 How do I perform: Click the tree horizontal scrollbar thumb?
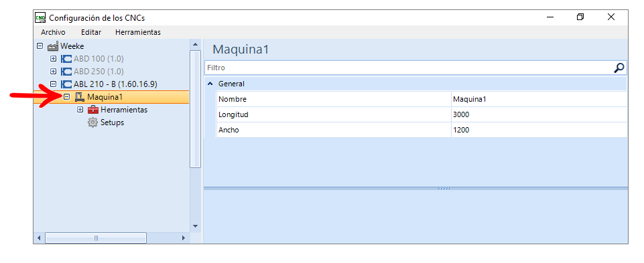[96, 238]
